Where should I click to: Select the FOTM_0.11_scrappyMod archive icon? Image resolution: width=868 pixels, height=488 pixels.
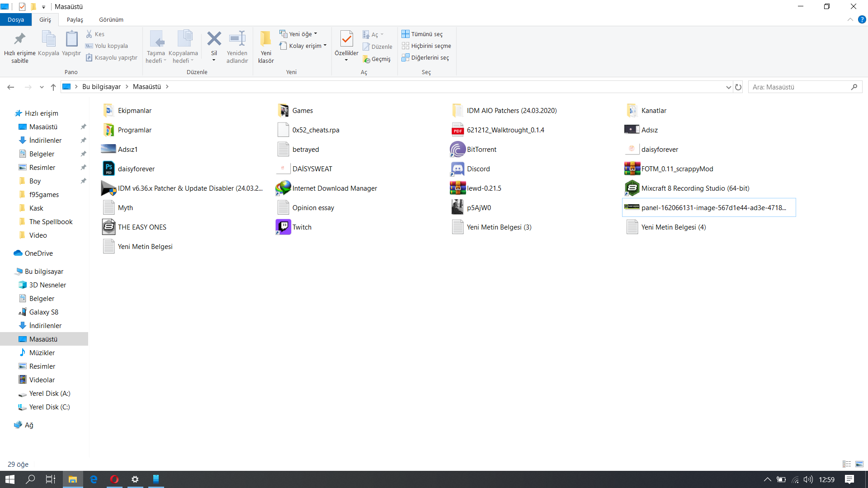[x=632, y=169]
